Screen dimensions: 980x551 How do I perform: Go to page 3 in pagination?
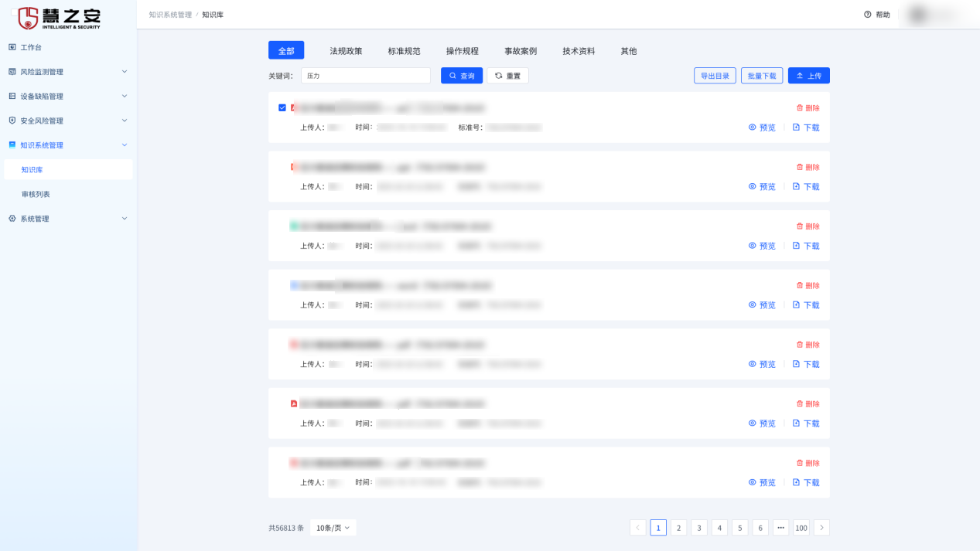(698, 528)
